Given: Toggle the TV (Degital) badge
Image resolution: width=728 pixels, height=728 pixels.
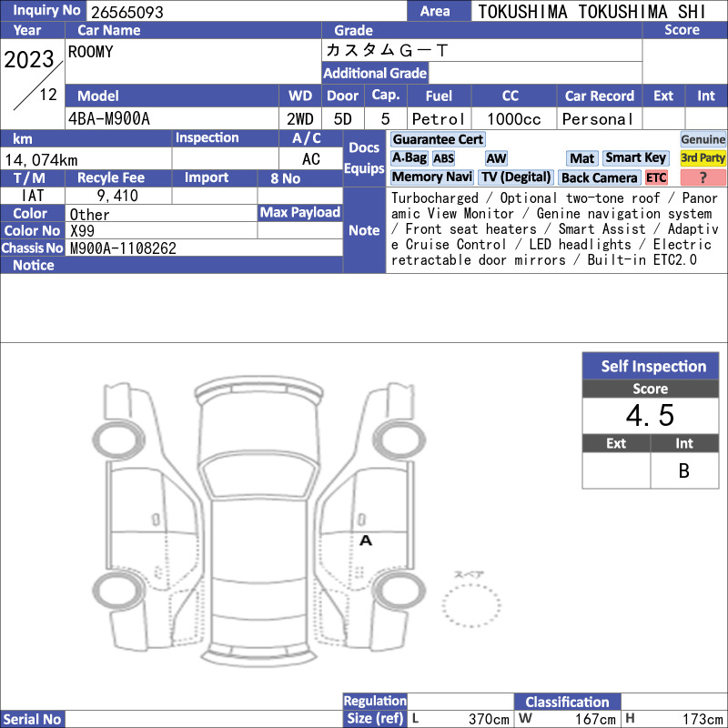Looking at the screenshot, I should [515, 177].
